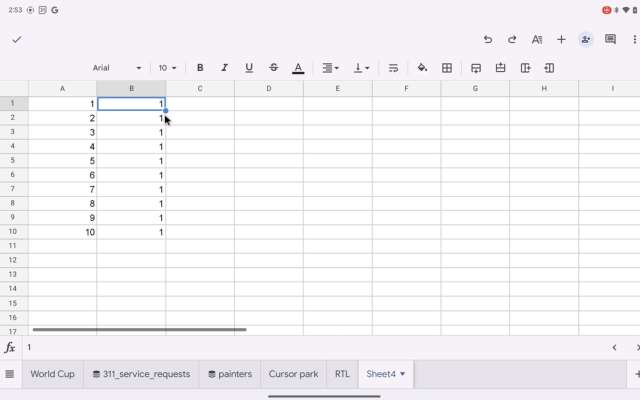This screenshot has height=400, width=640.
Task: Open the text color picker
Action: 298,68
